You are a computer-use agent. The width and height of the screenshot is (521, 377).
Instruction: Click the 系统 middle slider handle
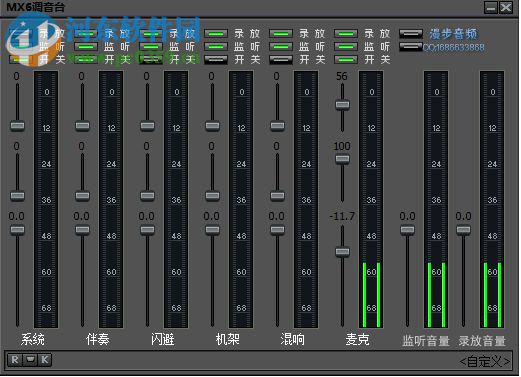[17, 196]
